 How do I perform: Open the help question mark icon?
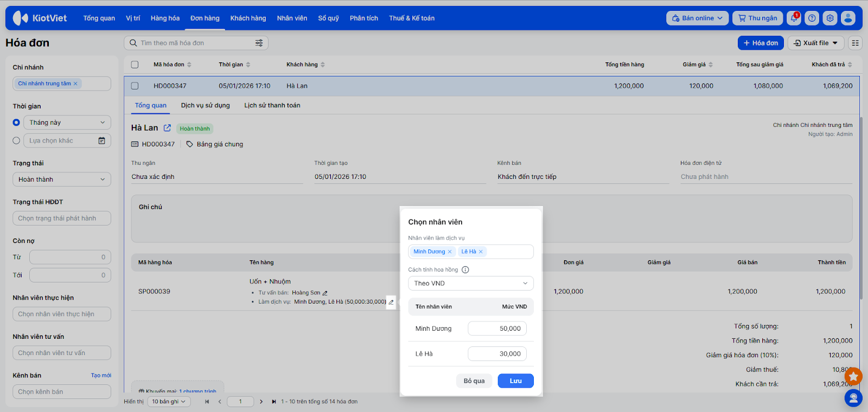click(812, 18)
